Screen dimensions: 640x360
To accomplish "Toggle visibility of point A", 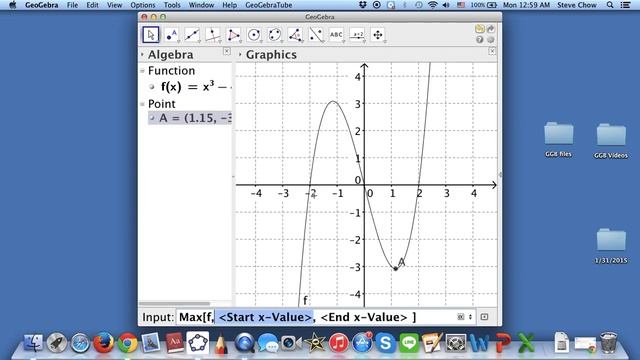I will tap(152, 118).
